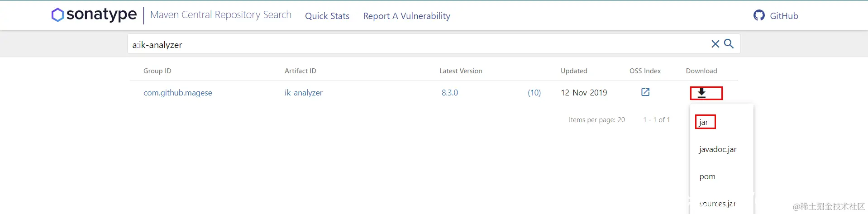Choose pom in the download menu
Viewport: 868px width, 214px height.
707,176
